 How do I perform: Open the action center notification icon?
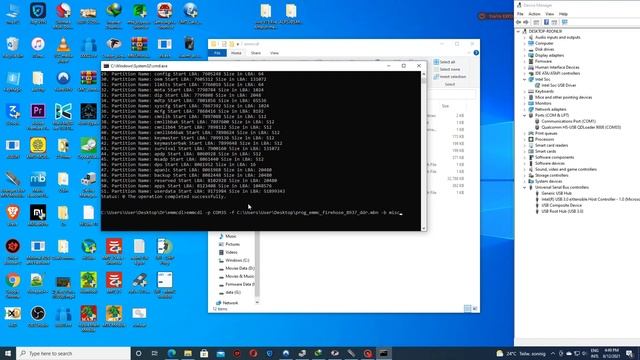(x=629, y=353)
